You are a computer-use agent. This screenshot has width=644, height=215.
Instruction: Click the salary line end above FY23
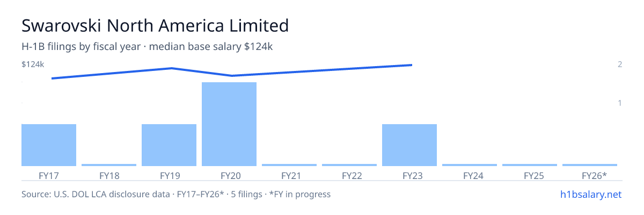point(411,65)
